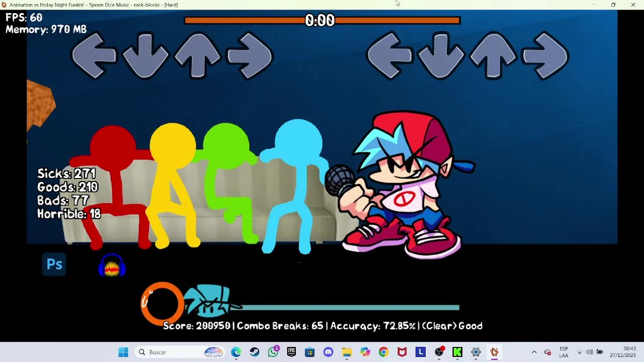
Task: Open network Wi-Fi tray icon
Action: click(x=579, y=352)
